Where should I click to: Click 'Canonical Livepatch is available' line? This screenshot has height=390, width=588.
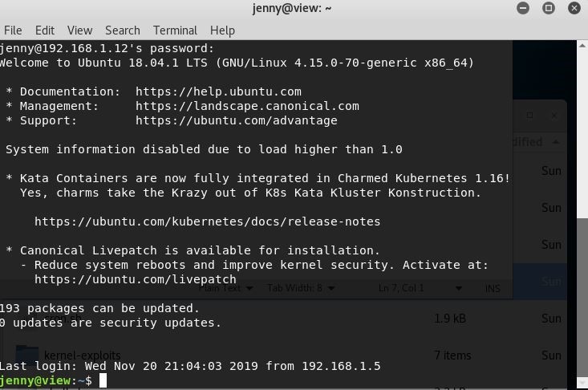pos(193,250)
